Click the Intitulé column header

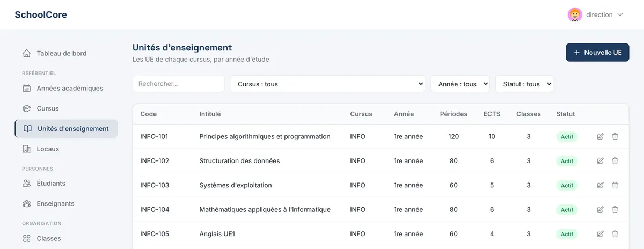pos(210,114)
